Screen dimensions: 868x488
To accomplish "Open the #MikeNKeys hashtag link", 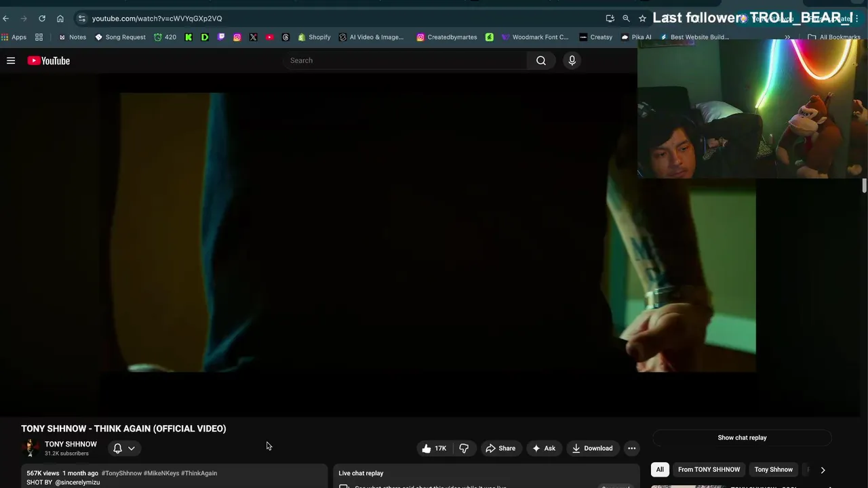I will tap(161, 473).
